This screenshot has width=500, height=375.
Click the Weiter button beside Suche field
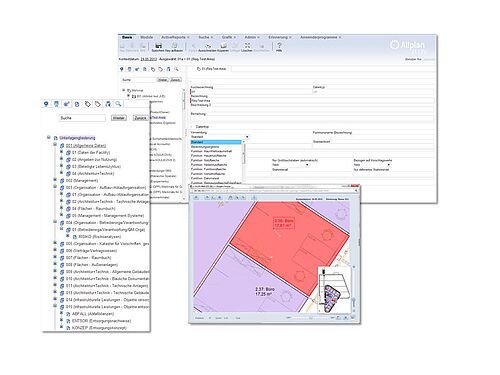click(x=119, y=118)
